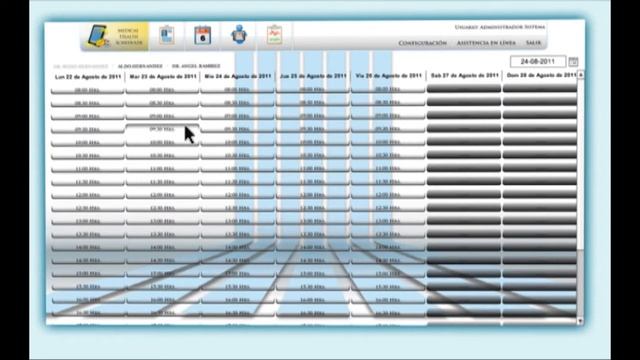
Task: Select Tuesday 23 slot 13:30 Hrs
Action: 162,234
